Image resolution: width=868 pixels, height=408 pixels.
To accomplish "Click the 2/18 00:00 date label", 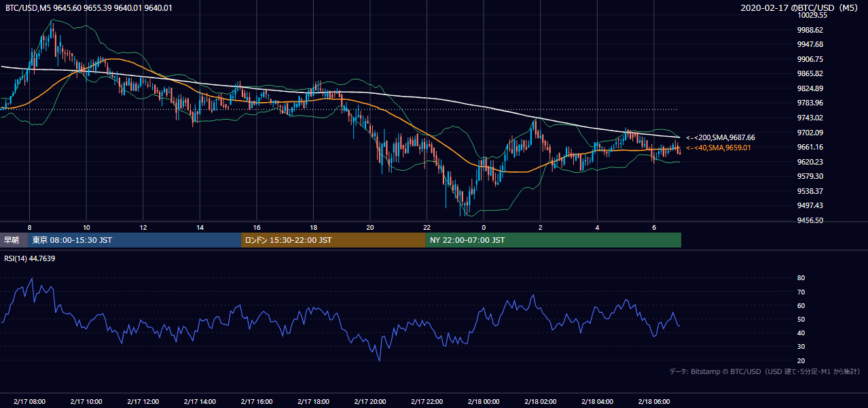I will click(484, 402).
